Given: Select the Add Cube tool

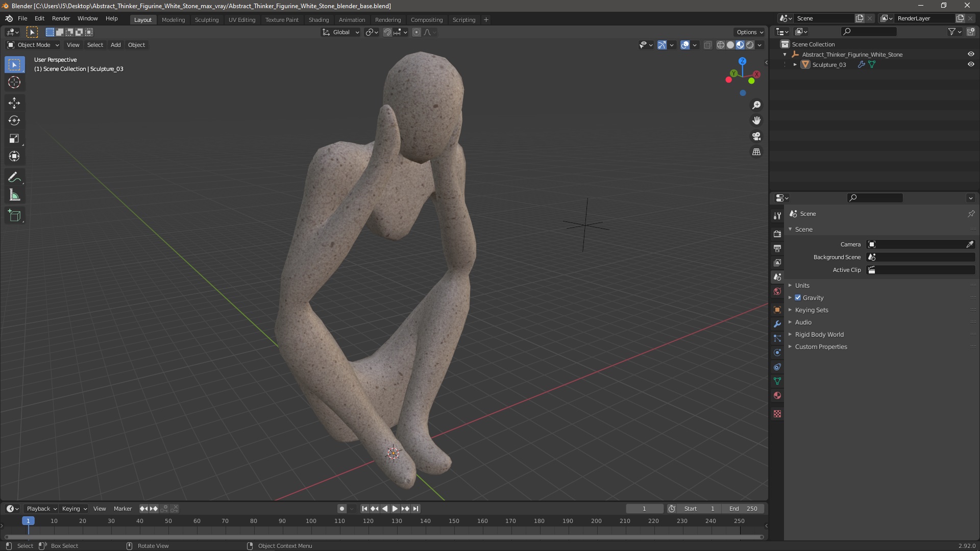Looking at the screenshot, I should point(14,216).
